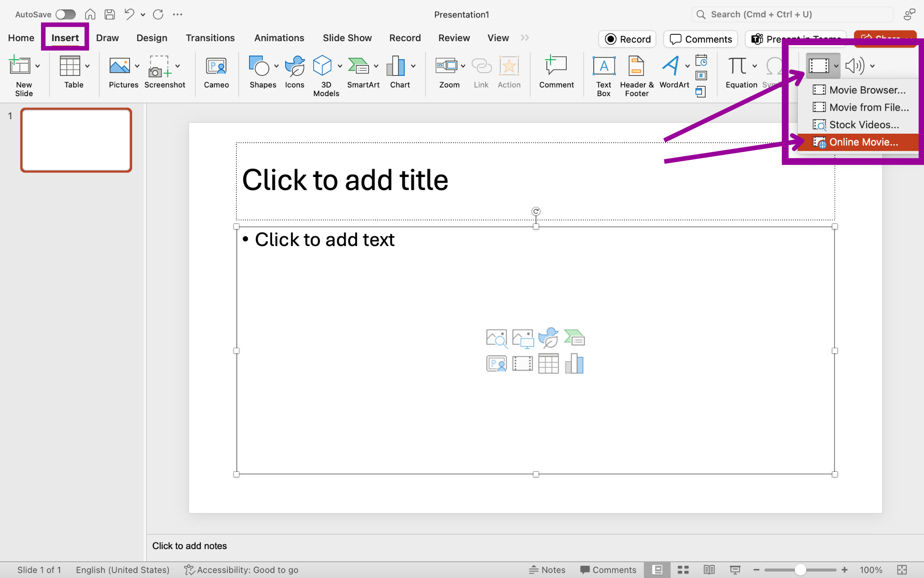Viewport: 924px width, 578px height.
Task: Show more ribbon tabs chevron
Action: click(525, 37)
